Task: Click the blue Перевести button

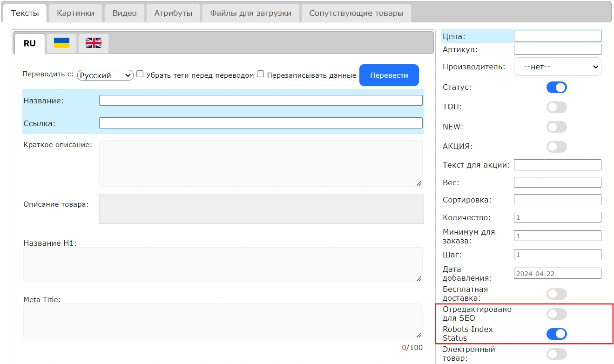Action: tap(389, 75)
